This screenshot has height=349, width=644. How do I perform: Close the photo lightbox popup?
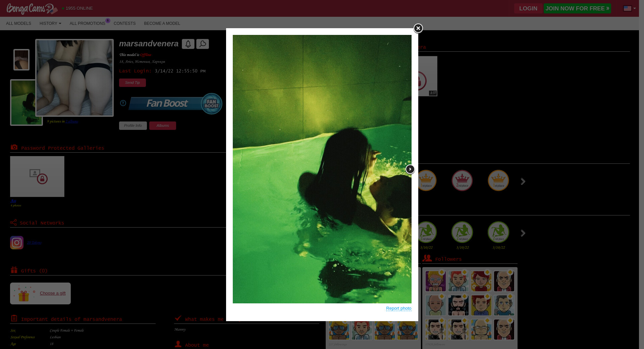[418, 29]
